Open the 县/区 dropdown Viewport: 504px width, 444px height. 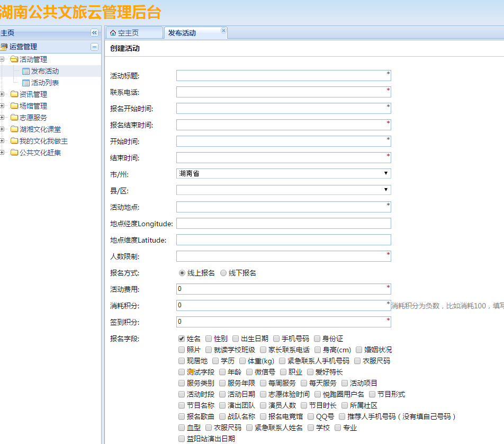(283, 190)
